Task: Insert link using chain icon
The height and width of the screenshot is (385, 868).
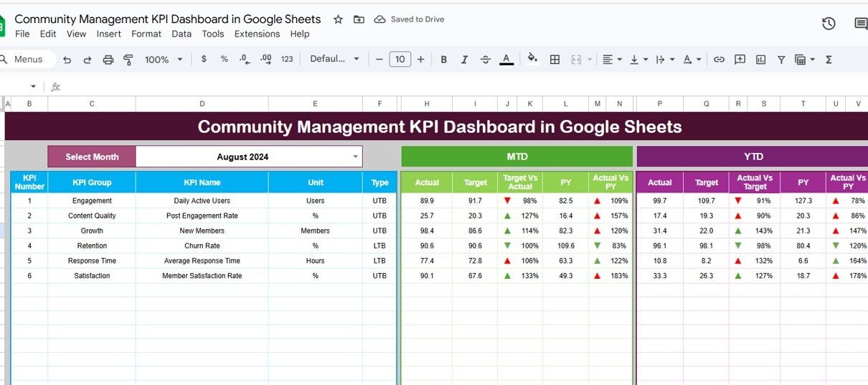Action: (x=719, y=60)
